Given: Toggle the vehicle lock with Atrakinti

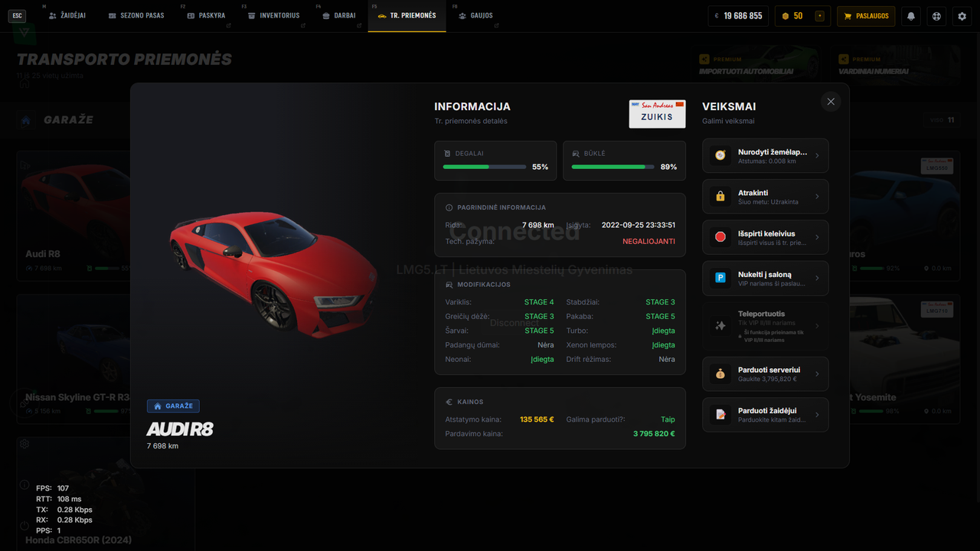Looking at the screenshot, I should click(x=765, y=197).
